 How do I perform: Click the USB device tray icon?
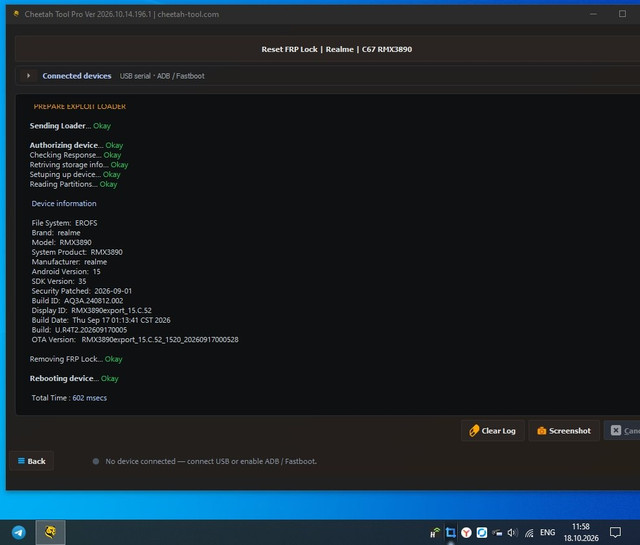[497, 533]
